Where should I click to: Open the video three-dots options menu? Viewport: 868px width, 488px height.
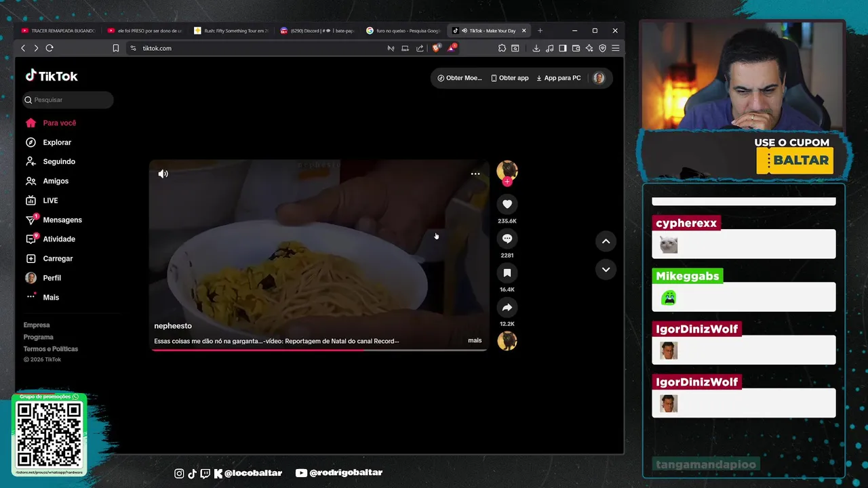click(x=475, y=174)
